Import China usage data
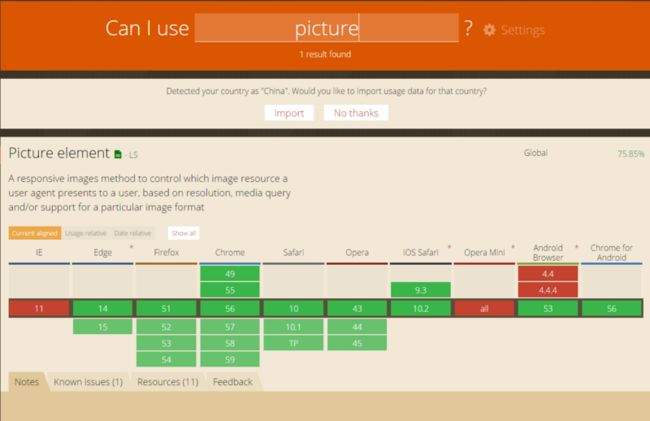 [289, 113]
